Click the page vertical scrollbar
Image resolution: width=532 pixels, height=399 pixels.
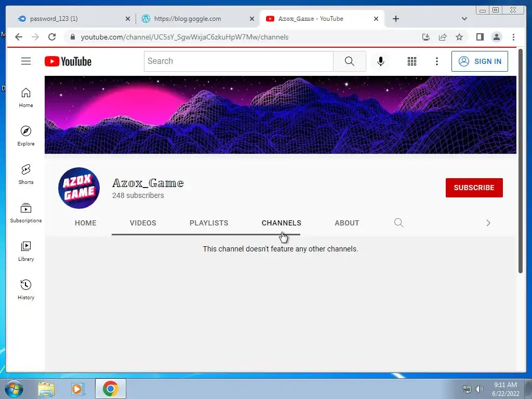521,161
